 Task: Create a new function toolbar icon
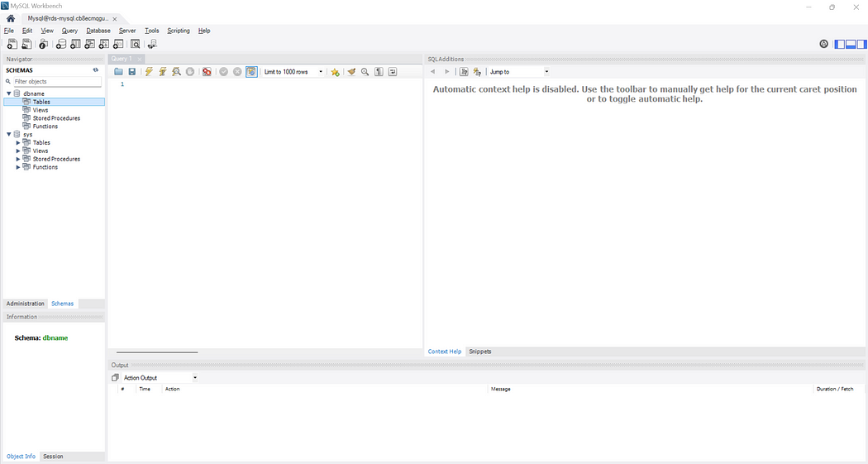click(x=118, y=45)
